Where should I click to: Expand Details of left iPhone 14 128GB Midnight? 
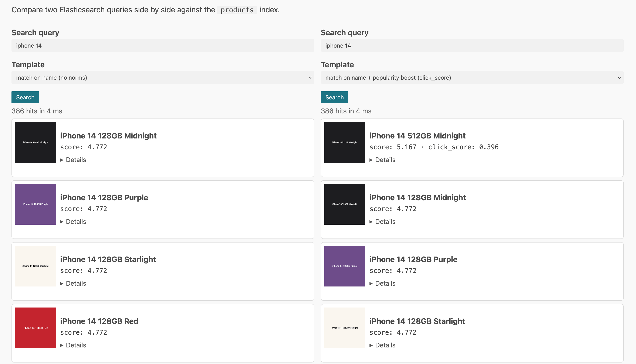pyautogui.click(x=73, y=160)
